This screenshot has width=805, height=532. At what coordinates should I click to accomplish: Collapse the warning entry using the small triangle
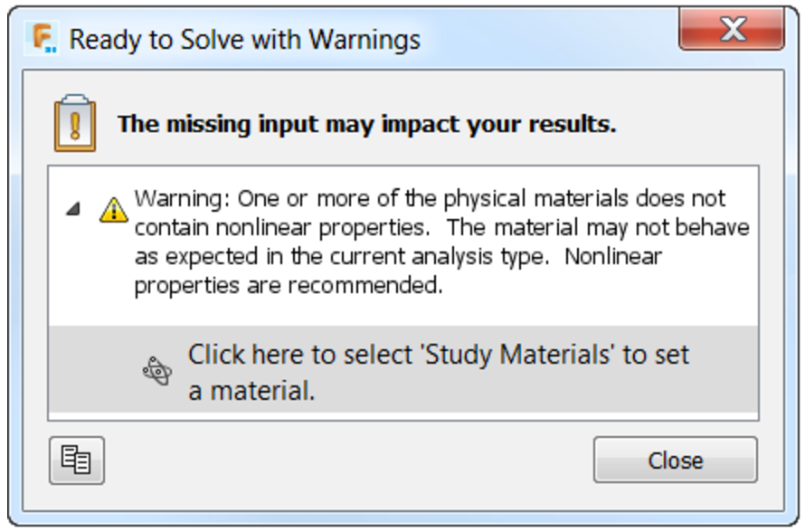pyautogui.click(x=74, y=209)
